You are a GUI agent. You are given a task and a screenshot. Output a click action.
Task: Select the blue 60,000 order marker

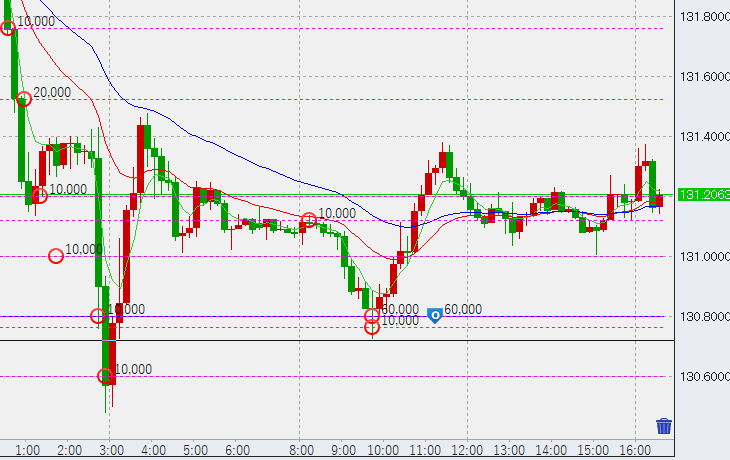pos(435,315)
